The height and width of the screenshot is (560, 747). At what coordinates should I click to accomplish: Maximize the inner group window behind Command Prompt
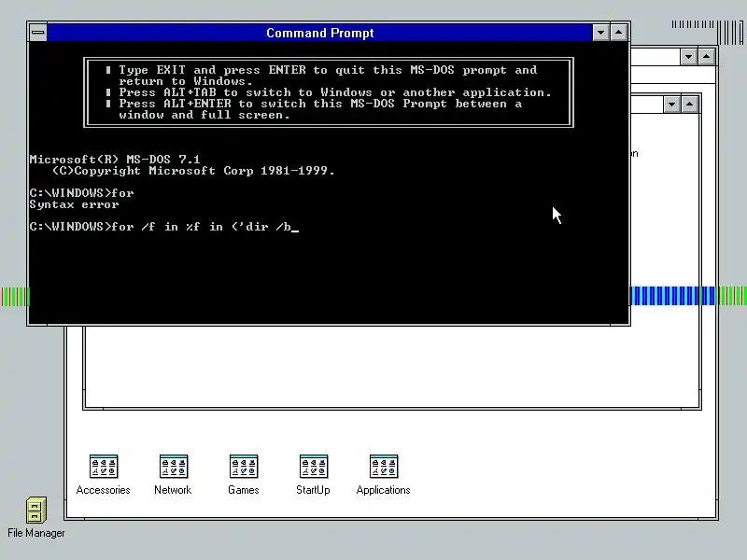[x=689, y=105]
